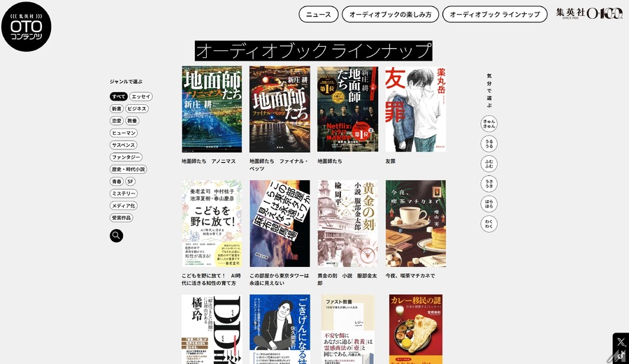Choose the ふむふむ mood circle

pos(489,164)
